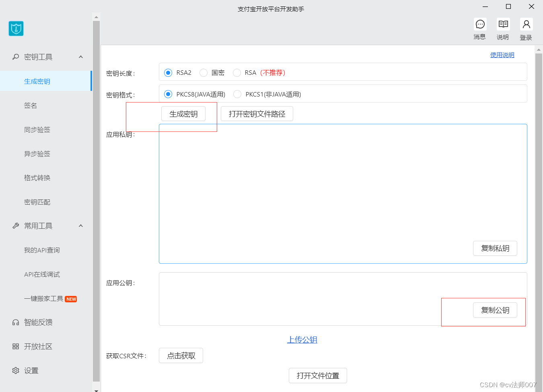Open the 说明 book icon
The image size is (543, 392).
(x=503, y=25)
